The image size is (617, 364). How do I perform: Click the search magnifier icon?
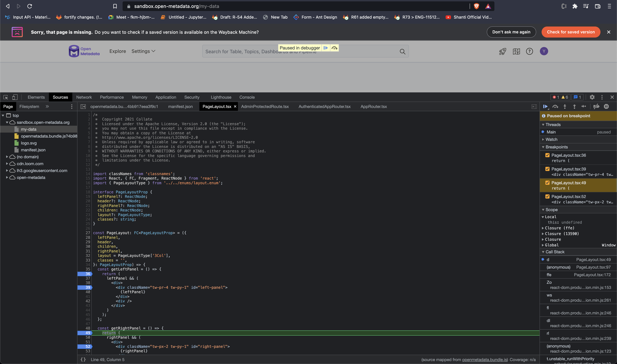click(402, 51)
